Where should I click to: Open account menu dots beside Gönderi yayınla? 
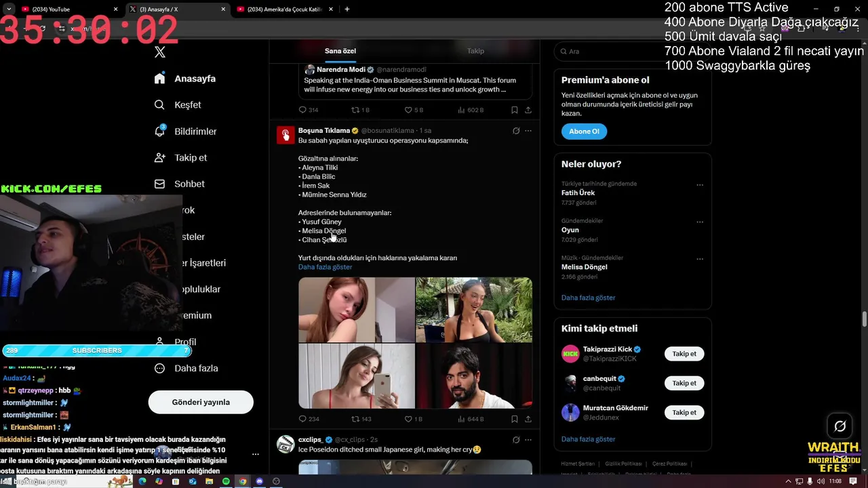coord(256,454)
